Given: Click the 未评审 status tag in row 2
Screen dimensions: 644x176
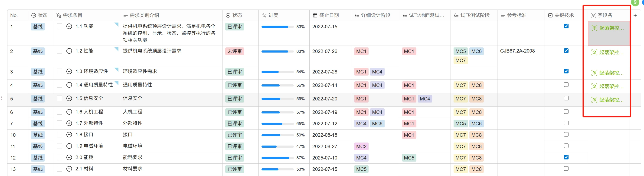Looking at the screenshot, I should tap(235, 51).
